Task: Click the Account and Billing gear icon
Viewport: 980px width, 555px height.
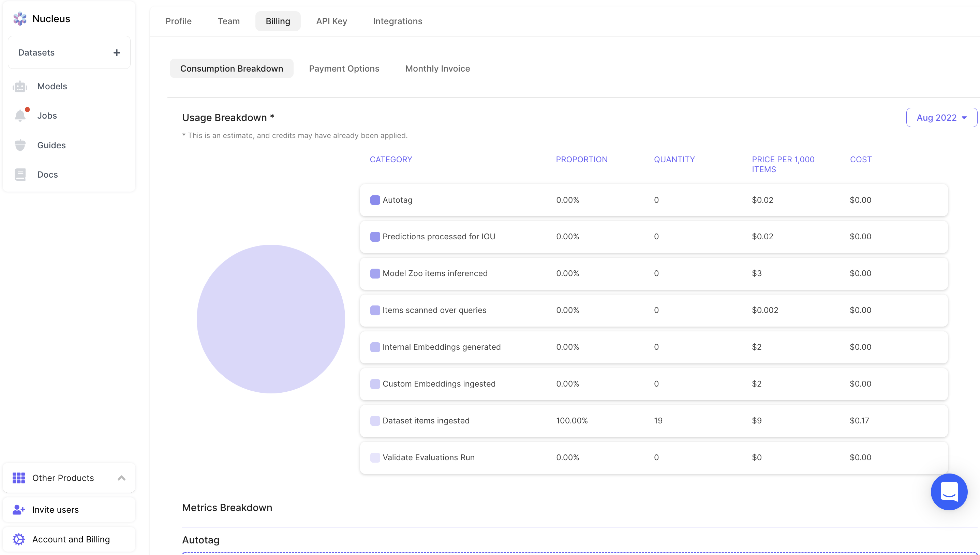Action: click(18, 539)
